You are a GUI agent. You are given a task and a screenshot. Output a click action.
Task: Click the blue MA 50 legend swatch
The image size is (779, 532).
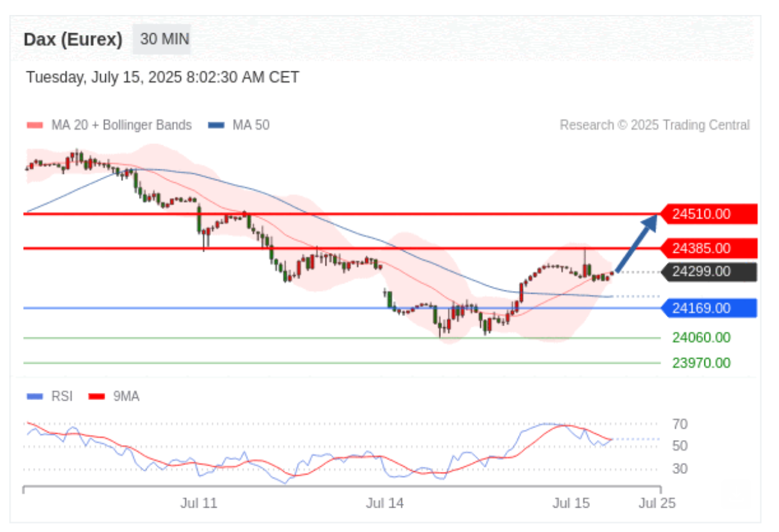click(216, 126)
